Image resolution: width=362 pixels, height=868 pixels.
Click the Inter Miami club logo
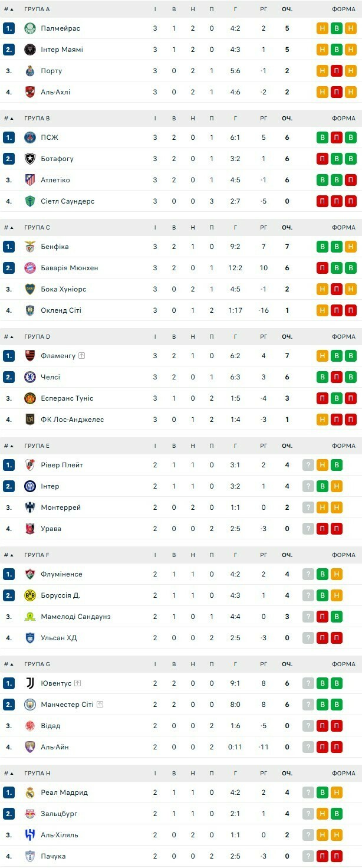(30, 50)
